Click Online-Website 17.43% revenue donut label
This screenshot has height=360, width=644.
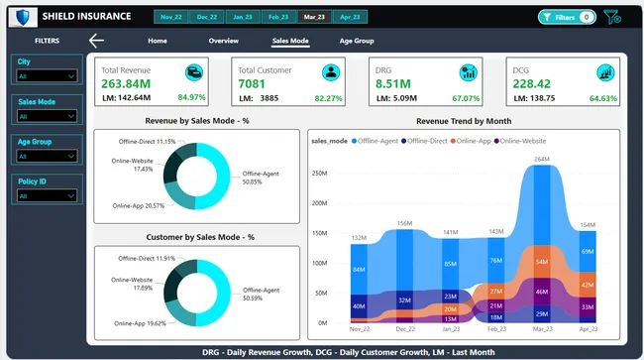pos(132,165)
